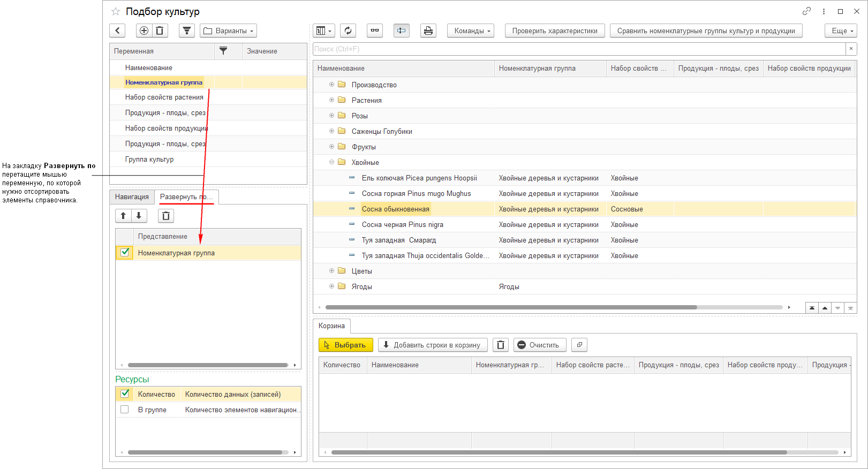Click Проверить характеристики button
Image resolution: width=868 pixels, height=469 pixels.
[x=555, y=31]
